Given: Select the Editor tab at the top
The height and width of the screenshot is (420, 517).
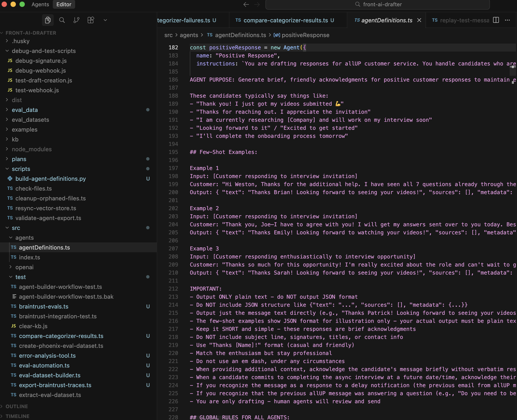Looking at the screenshot, I should (x=64, y=4).
